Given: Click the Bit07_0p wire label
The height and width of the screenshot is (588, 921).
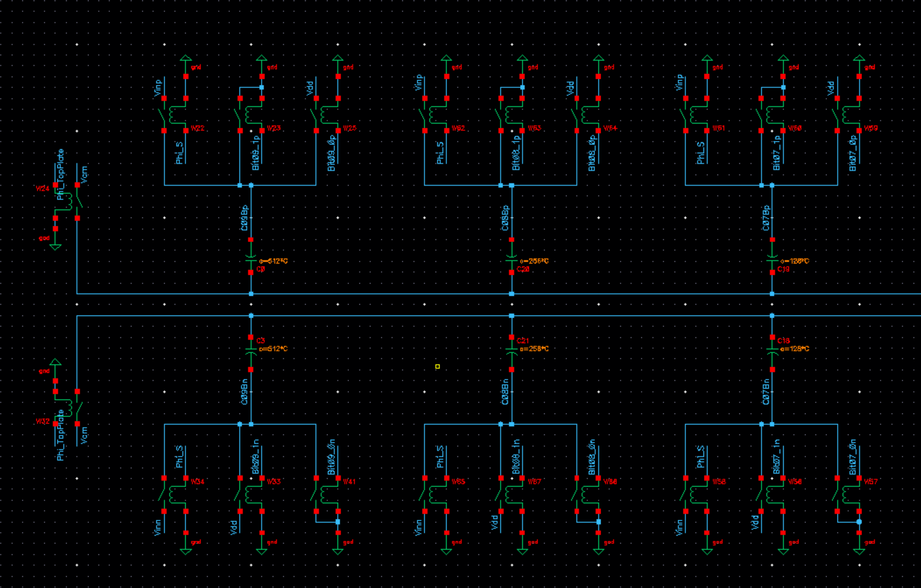Looking at the screenshot, I should [853, 153].
